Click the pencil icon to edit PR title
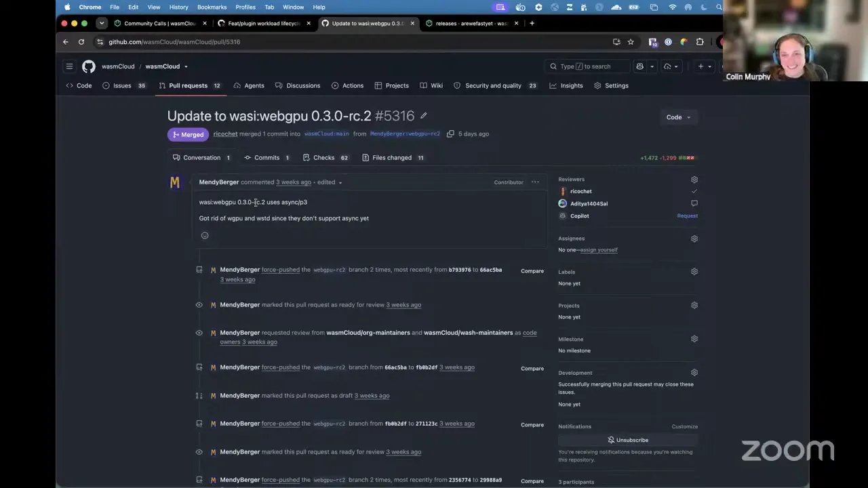This screenshot has width=868, height=488. click(423, 116)
